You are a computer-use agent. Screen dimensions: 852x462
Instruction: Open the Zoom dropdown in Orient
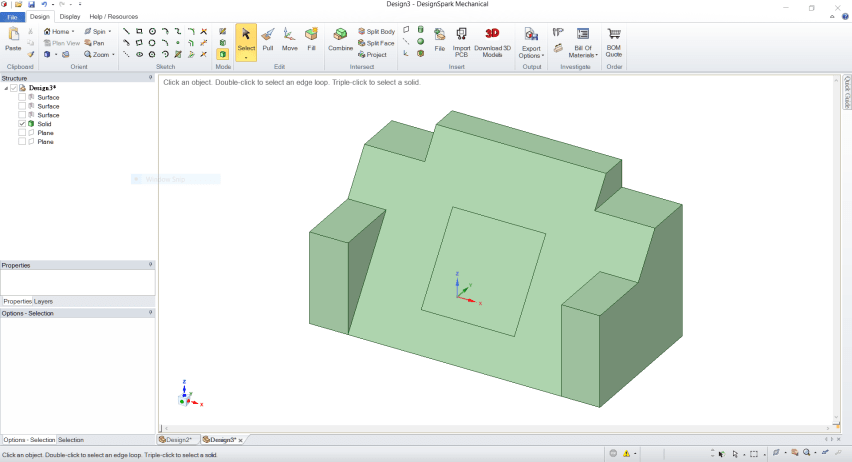click(113, 54)
